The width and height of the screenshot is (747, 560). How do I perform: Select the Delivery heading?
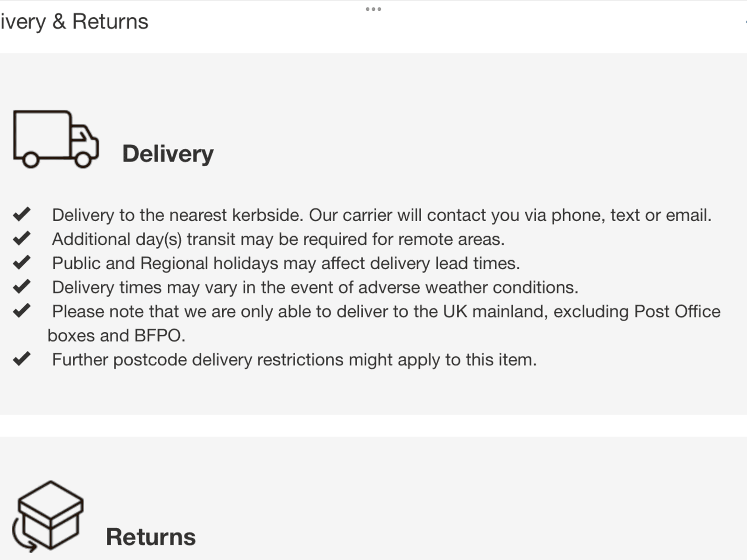click(x=168, y=154)
